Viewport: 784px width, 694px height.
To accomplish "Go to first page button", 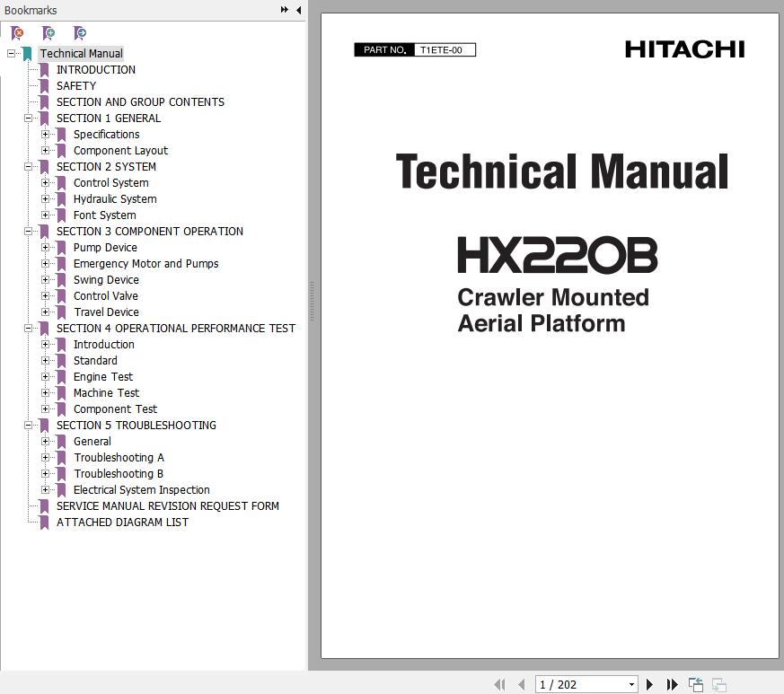I will pyautogui.click(x=499, y=684).
